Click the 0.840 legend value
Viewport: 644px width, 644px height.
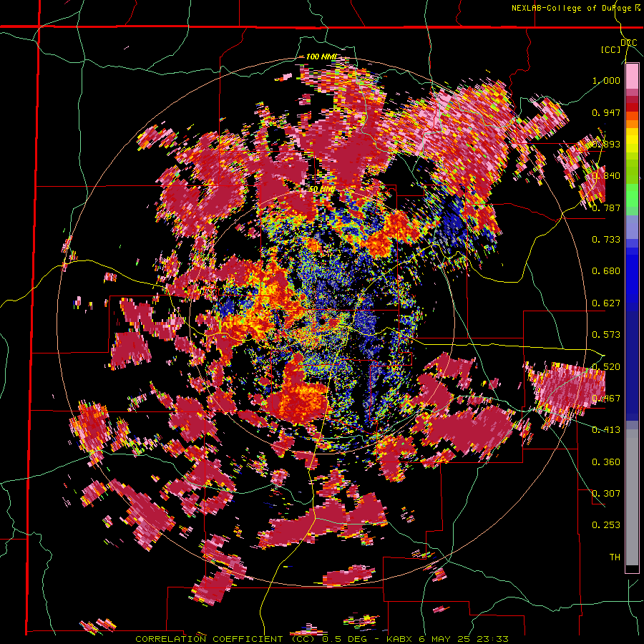[x=606, y=176]
